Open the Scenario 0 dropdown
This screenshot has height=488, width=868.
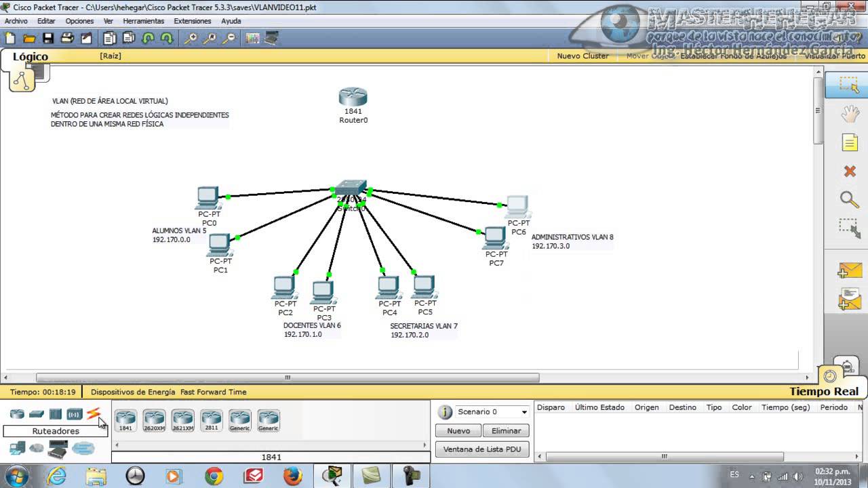tap(492, 411)
